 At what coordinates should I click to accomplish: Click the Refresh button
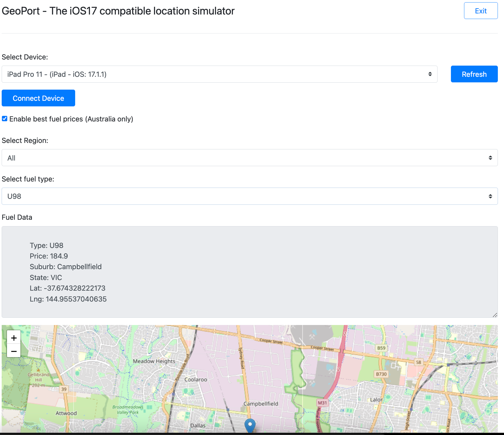pyautogui.click(x=474, y=74)
